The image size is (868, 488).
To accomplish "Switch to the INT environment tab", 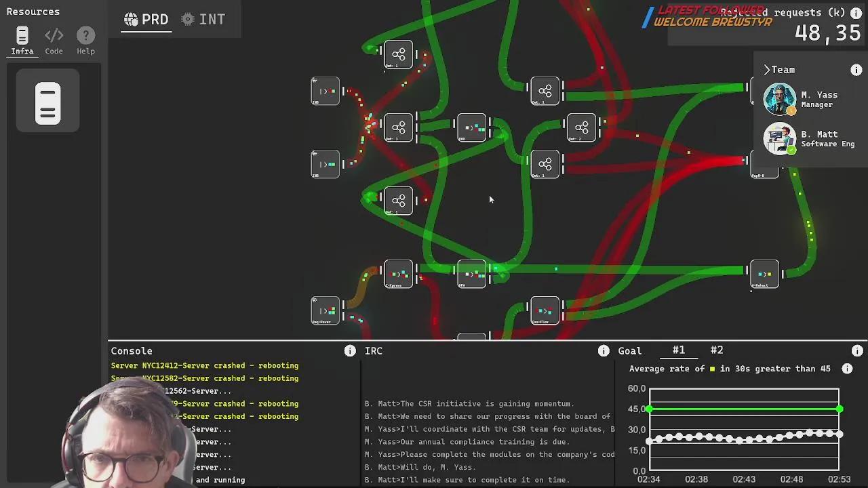I will 203,20.
